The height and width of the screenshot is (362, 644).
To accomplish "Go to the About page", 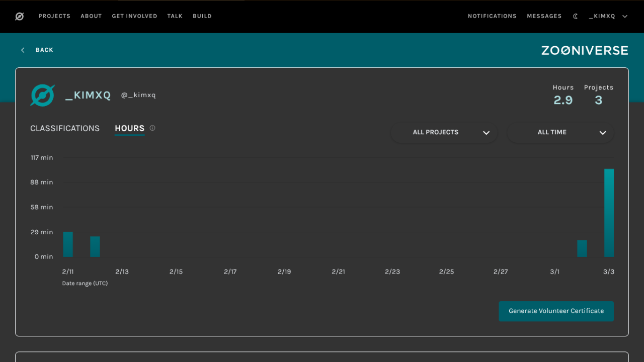I will pos(91,17).
